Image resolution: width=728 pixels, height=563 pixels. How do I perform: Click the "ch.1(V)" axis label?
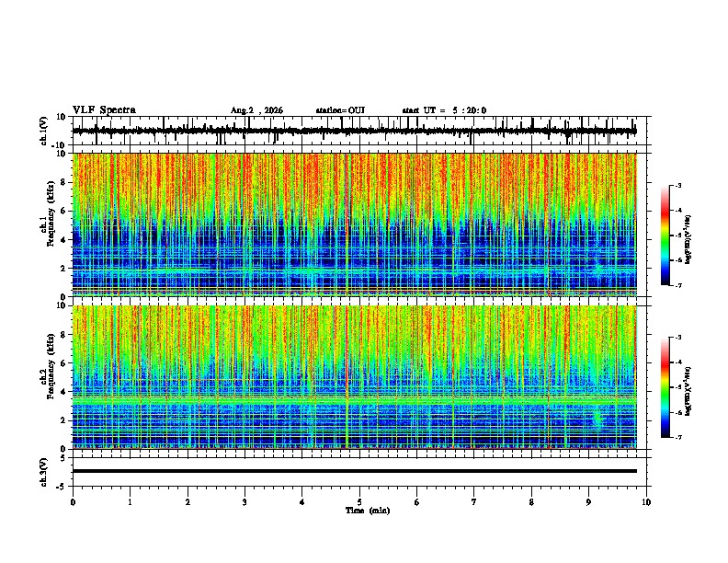click(x=44, y=131)
